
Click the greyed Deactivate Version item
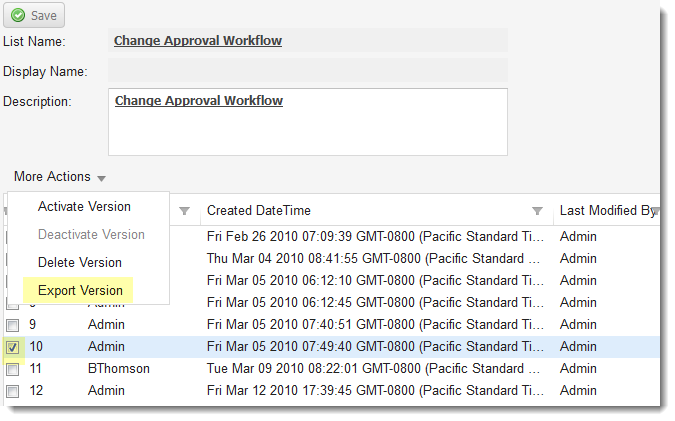pyautogui.click(x=91, y=235)
